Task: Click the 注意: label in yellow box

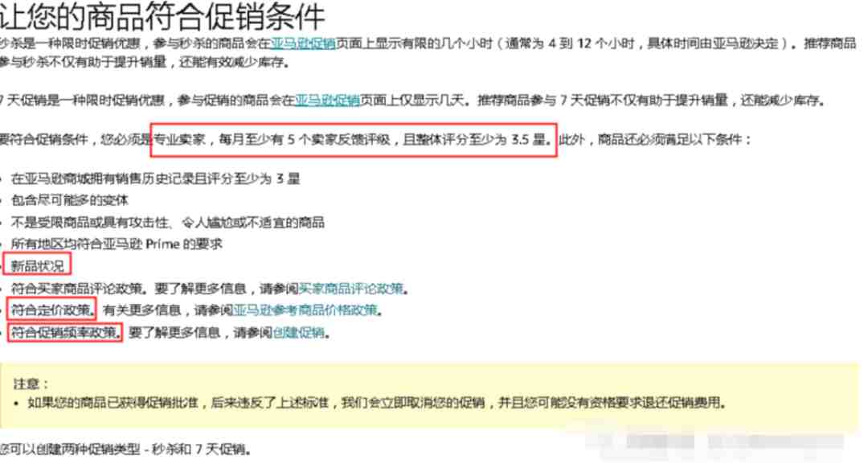Action: (x=31, y=384)
